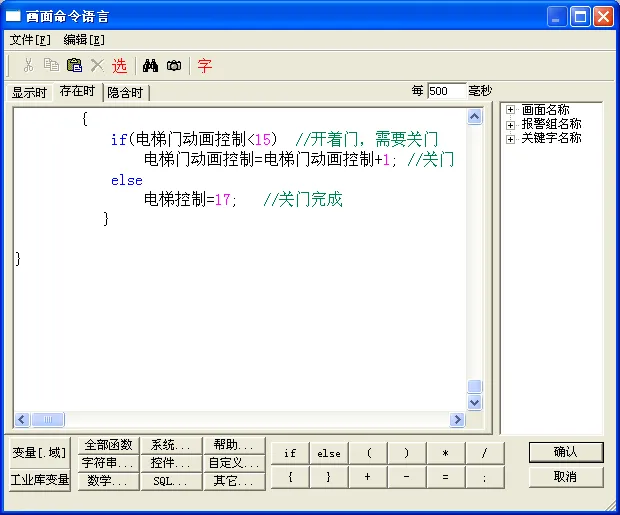Insert a left parenthesis ( button
Viewport: 620px width, 515px height.
pyautogui.click(x=368, y=453)
